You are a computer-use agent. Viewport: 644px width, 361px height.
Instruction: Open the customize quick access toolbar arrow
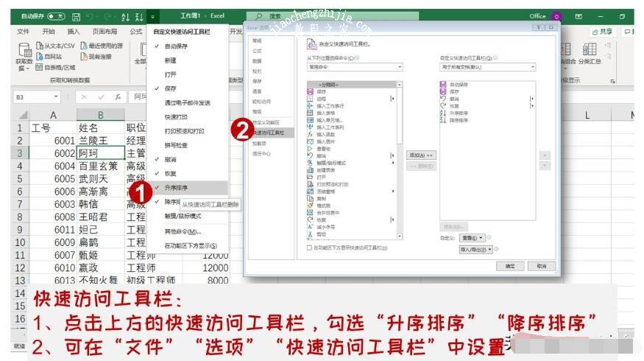tap(153, 17)
